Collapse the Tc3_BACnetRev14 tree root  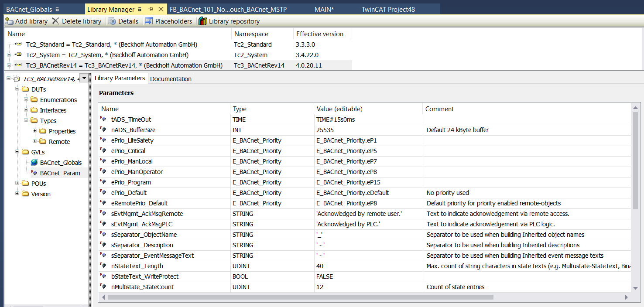pos(9,79)
